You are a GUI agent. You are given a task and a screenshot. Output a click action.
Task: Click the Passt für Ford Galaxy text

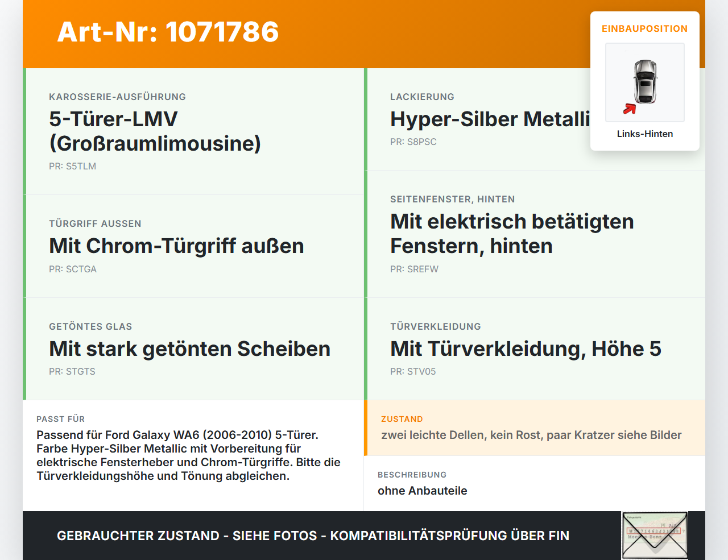pyautogui.click(x=188, y=455)
